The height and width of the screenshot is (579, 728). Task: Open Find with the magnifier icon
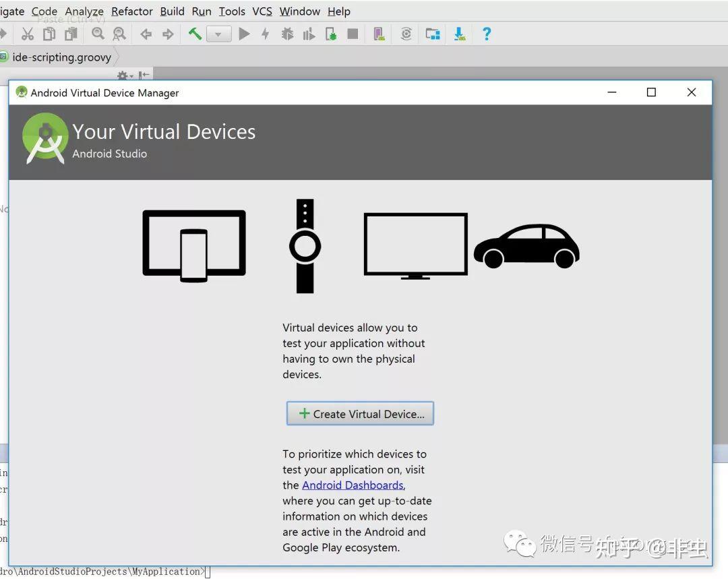pyautogui.click(x=98, y=34)
